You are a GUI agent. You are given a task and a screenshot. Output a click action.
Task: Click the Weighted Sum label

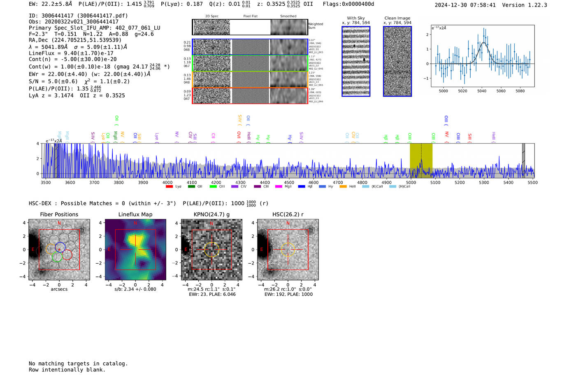coord(316,26)
